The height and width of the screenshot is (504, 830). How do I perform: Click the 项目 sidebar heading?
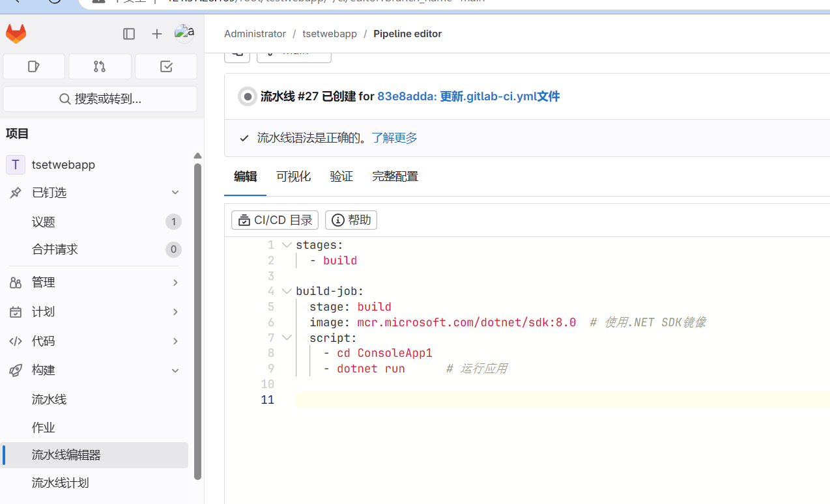coord(18,133)
